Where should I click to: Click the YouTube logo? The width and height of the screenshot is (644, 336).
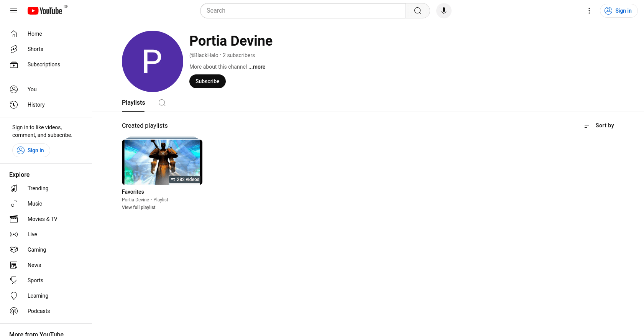[x=45, y=11]
